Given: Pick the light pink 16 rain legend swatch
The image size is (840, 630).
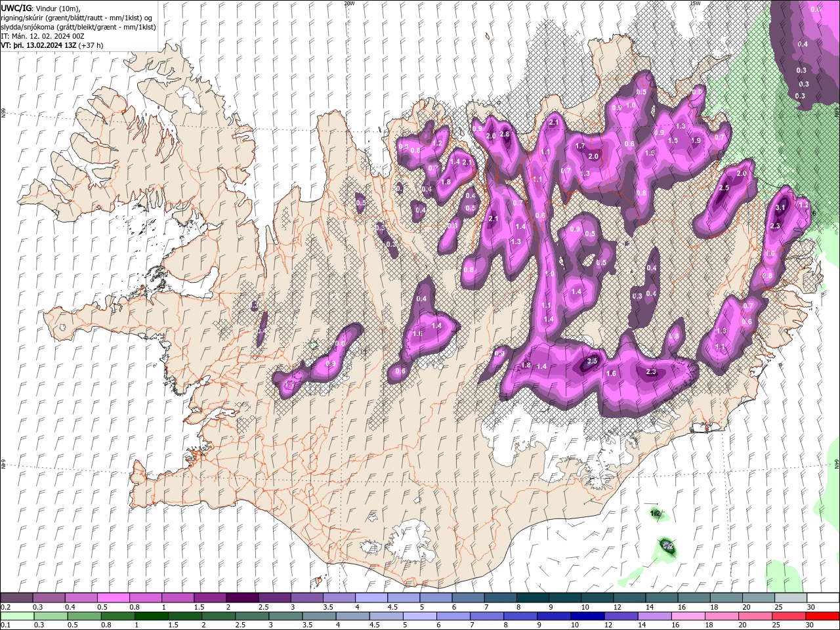Looking at the screenshot, I should (687, 616).
